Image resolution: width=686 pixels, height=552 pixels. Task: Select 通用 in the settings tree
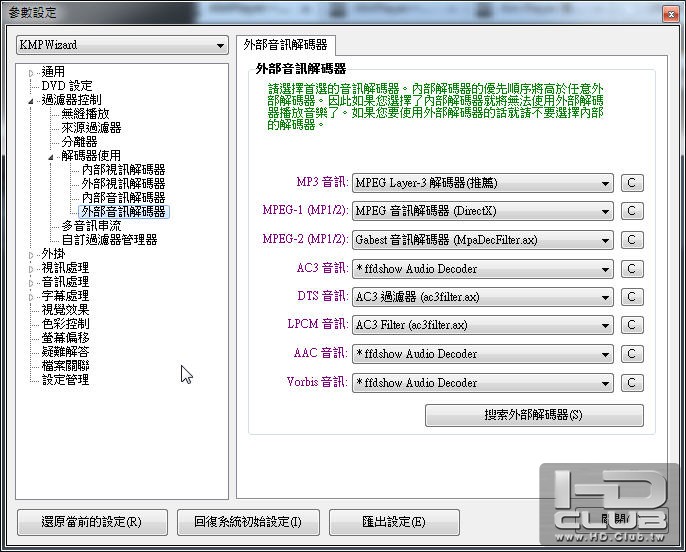(x=53, y=72)
